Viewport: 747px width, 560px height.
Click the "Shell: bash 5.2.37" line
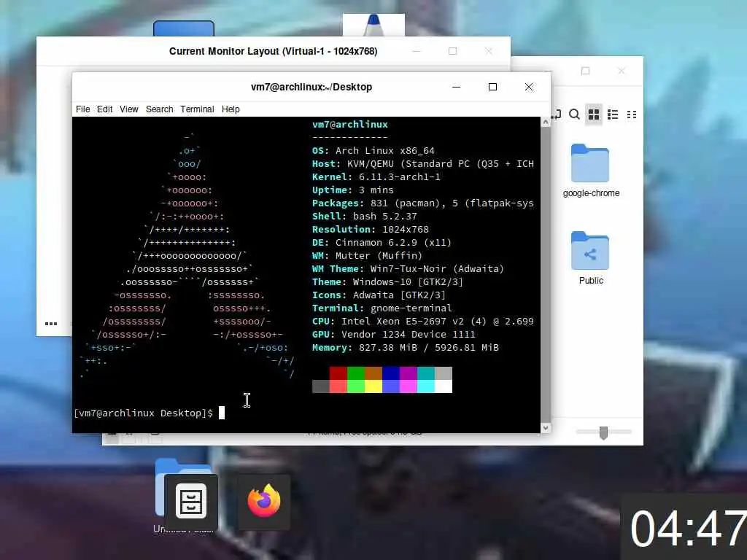click(x=365, y=216)
